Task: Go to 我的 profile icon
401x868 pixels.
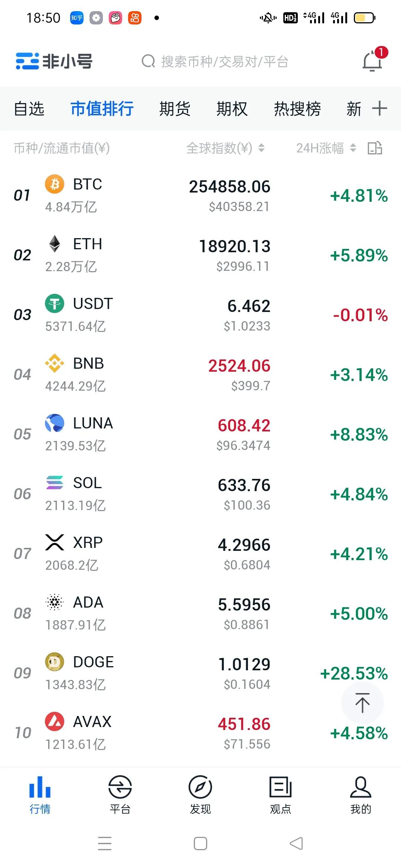Action: pos(361,787)
